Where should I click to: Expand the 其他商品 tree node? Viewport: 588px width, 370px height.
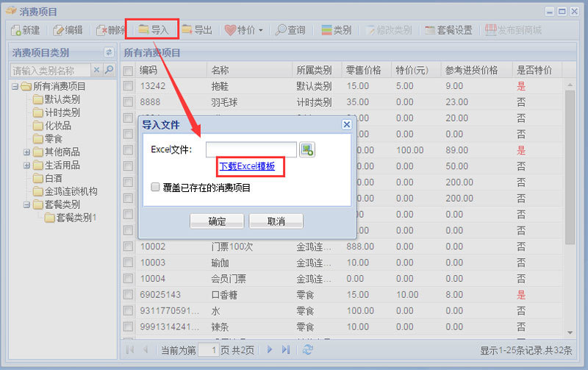(26, 152)
